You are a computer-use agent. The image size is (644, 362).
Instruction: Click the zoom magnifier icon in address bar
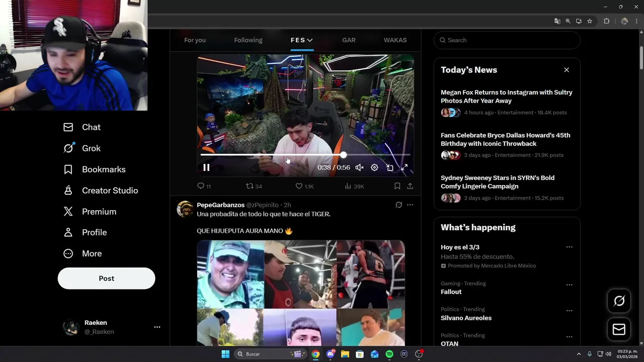(x=568, y=21)
